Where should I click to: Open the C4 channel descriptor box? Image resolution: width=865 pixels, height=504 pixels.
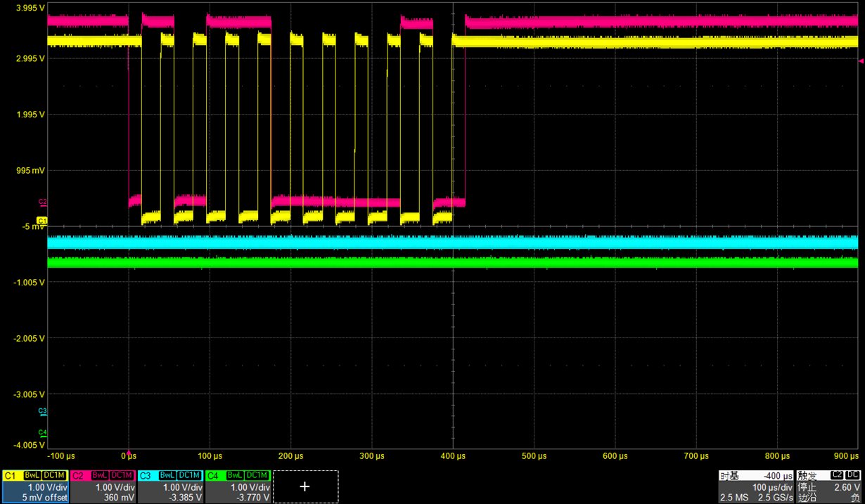pyautogui.click(x=238, y=486)
